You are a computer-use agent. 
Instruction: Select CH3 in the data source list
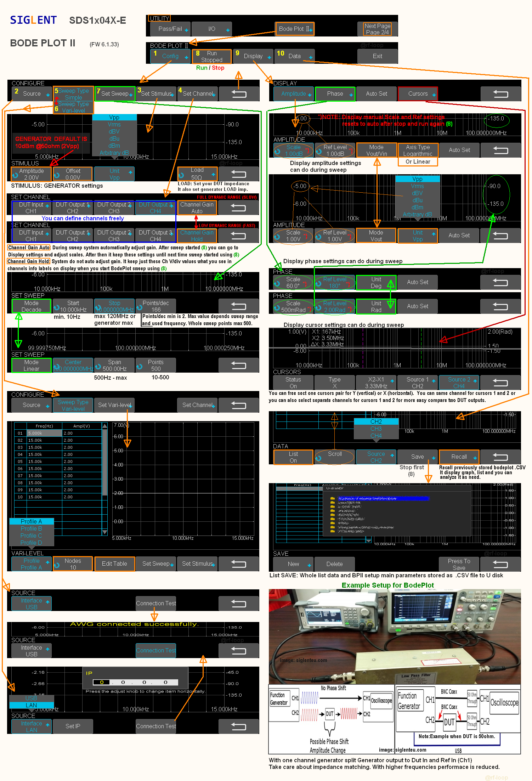[x=376, y=429]
